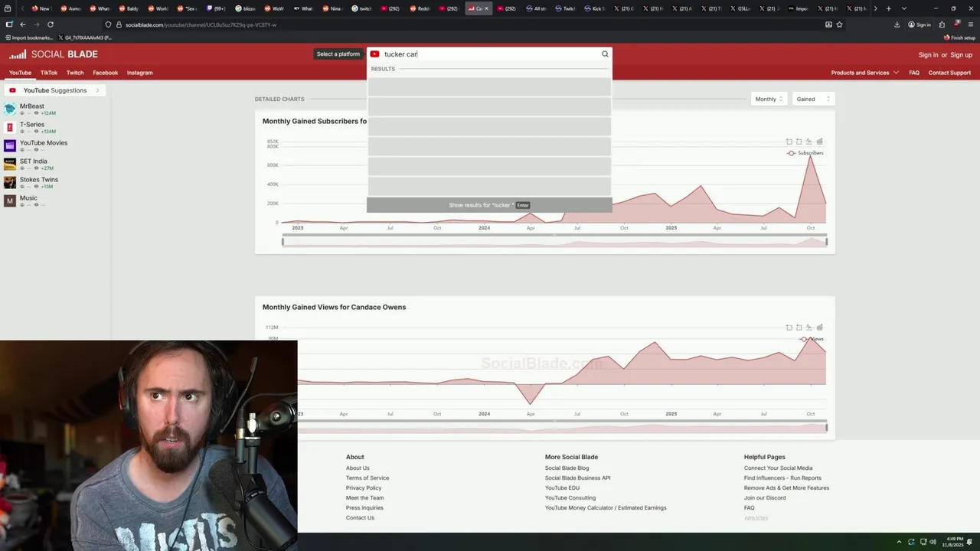Go back in browser history
980x551 pixels.
23,24
